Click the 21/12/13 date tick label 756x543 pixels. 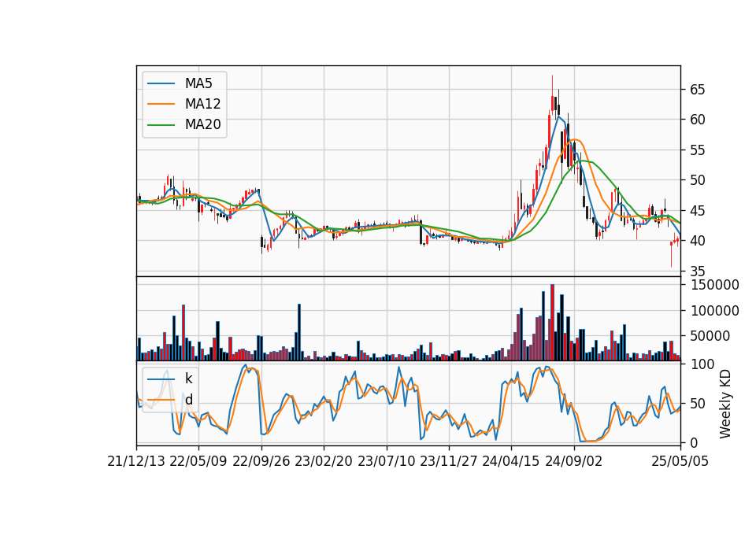(136, 462)
